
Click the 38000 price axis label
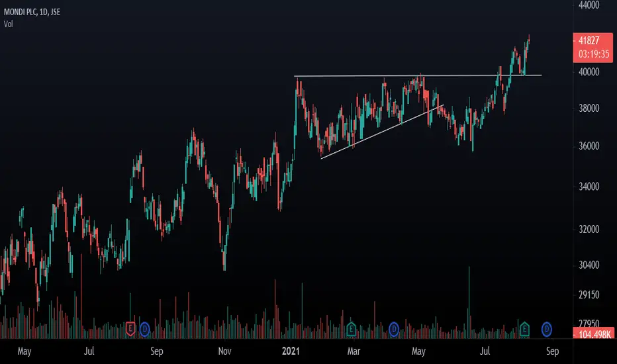point(589,109)
